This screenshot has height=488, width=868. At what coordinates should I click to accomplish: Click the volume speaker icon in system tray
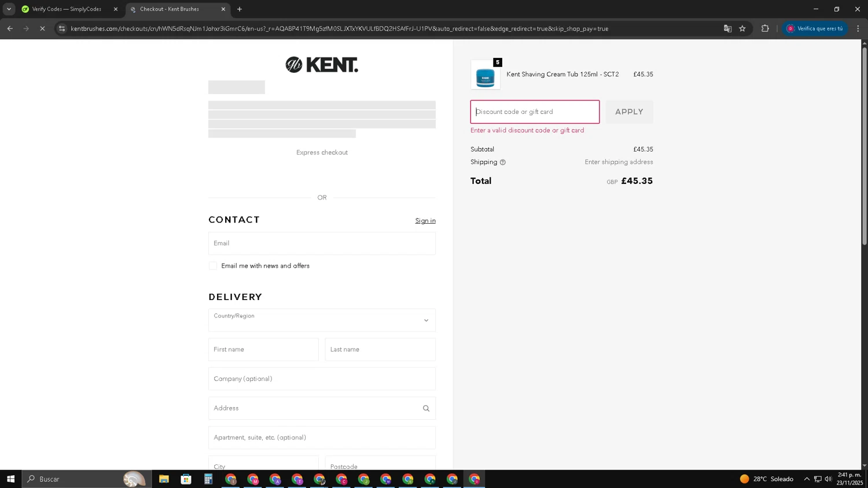828,479
